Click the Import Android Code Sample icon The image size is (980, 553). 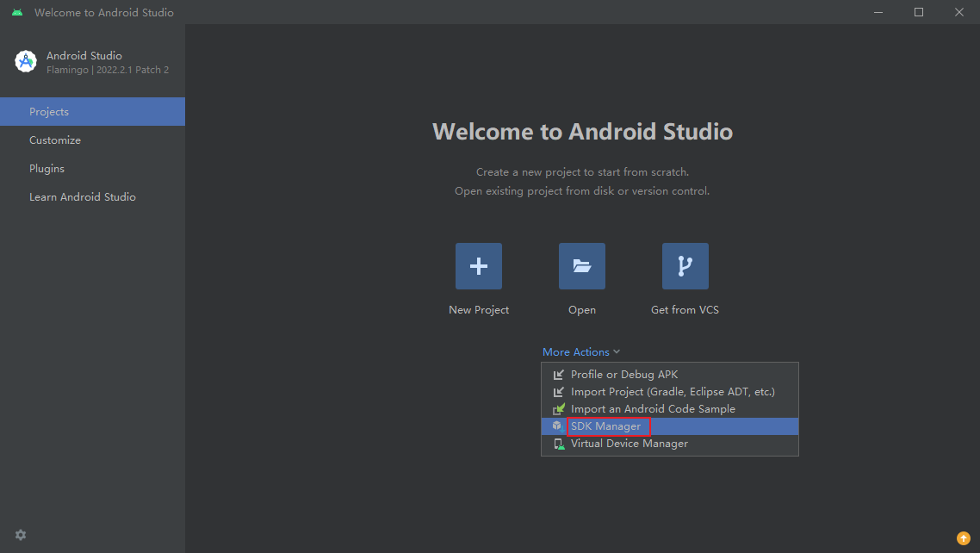[558, 409]
